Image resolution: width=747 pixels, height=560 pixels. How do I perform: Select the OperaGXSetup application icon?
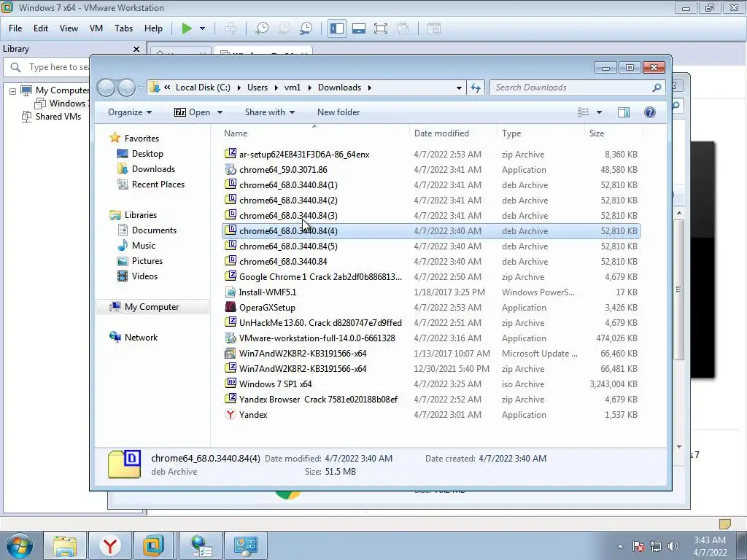(x=231, y=308)
